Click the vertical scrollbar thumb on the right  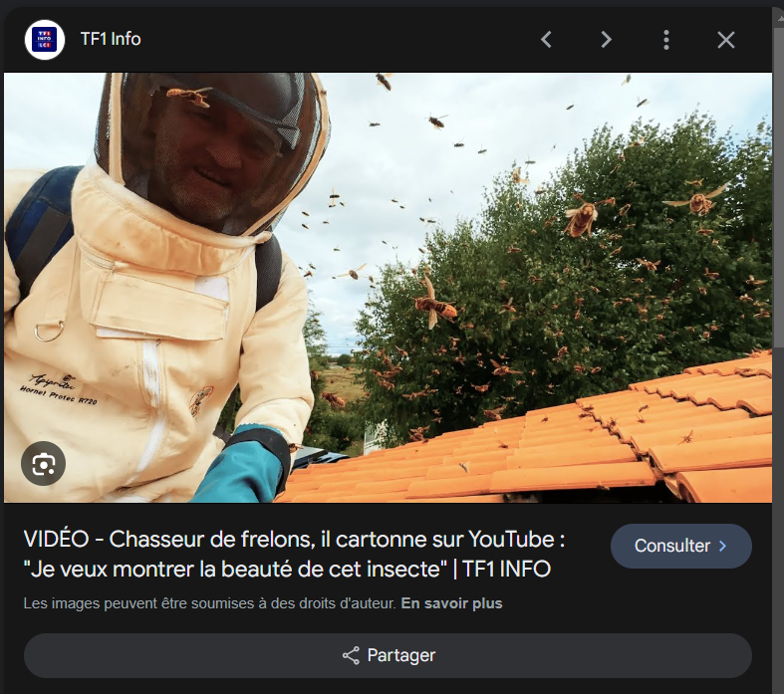click(x=778, y=189)
